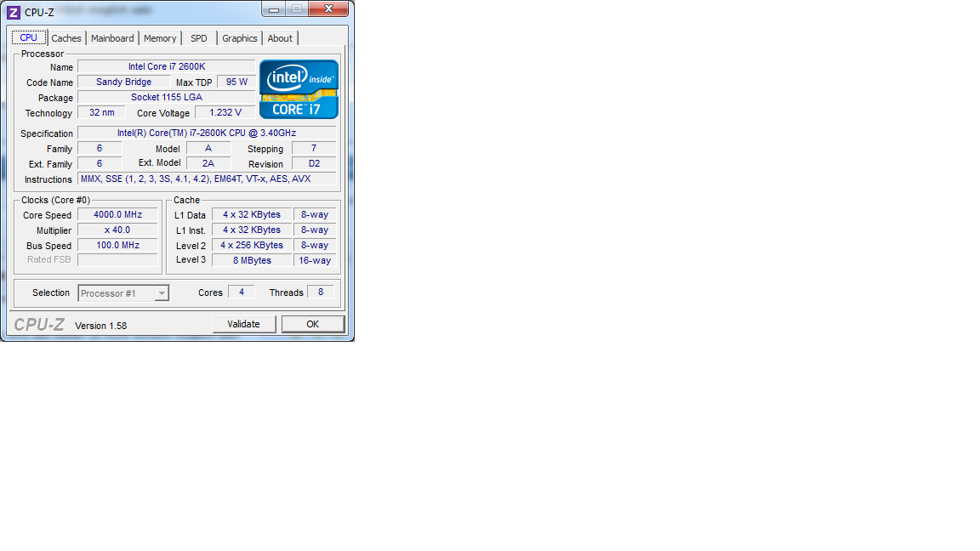Click the Package value 'Socket 1155 LGA'
980x551 pixels.
(166, 97)
